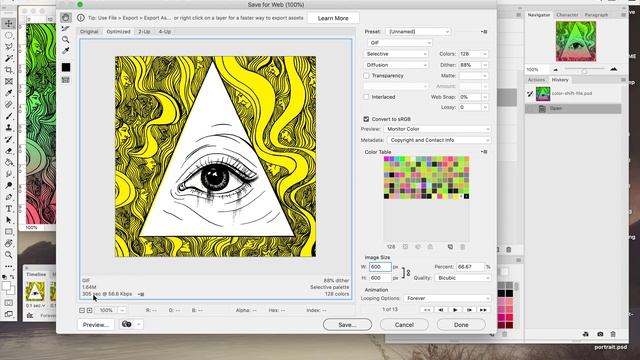This screenshot has width=640, height=360.
Task: Go to the last animation frame
Action: (483, 310)
